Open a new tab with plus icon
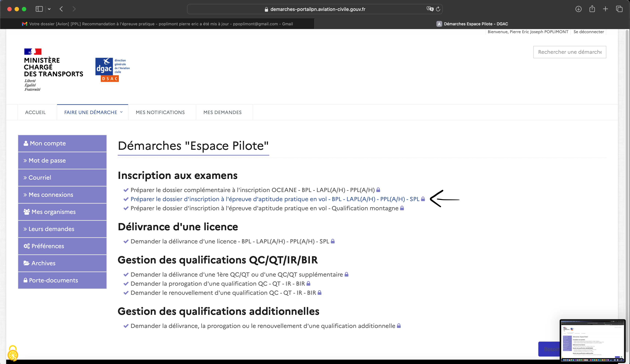The height and width of the screenshot is (364, 630). [x=605, y=9]
